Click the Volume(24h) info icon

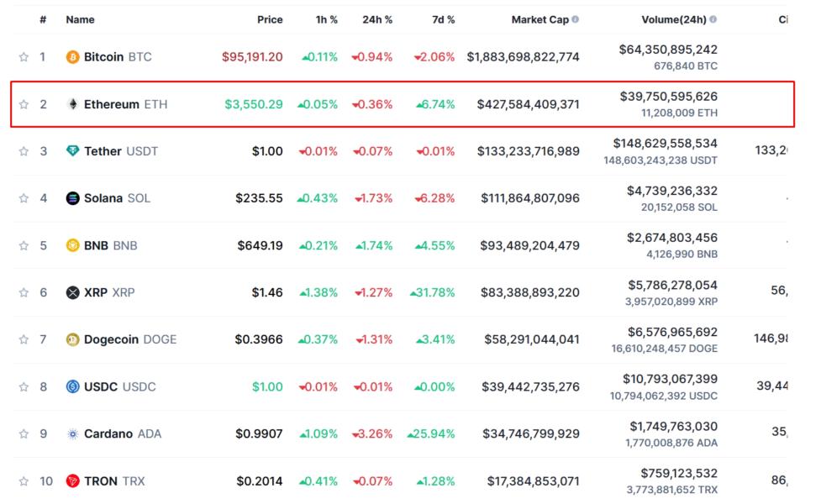(713, 19)
